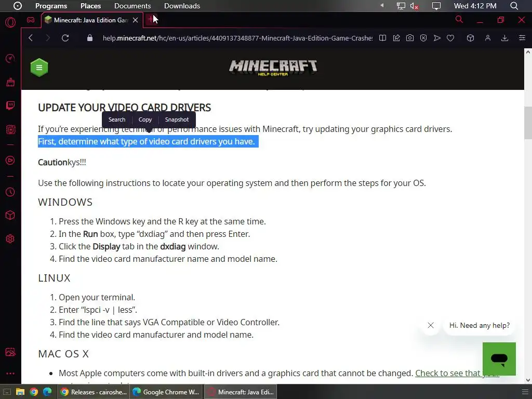The image size is (532, 399).
Task: Open the Opera menu logo button
Action: 10,22
